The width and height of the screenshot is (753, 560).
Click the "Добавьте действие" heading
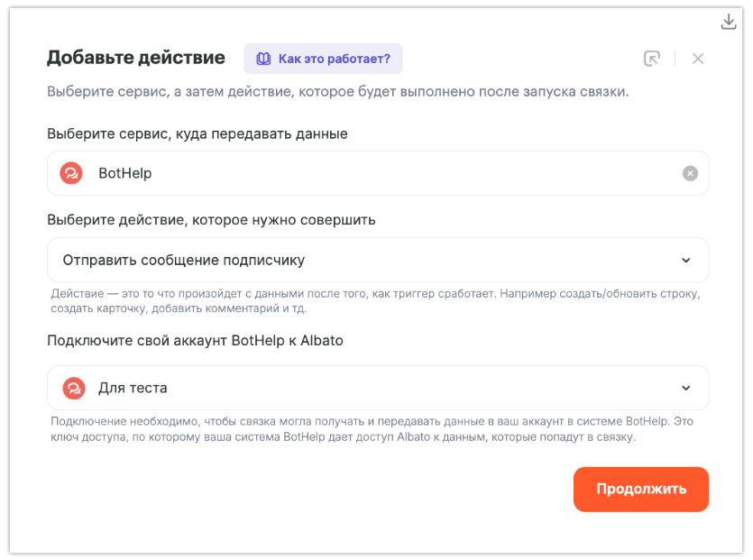click(x=136, y=58)
